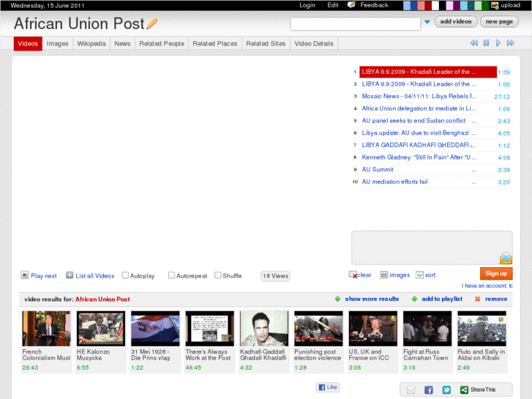The width and height of the screenshot is (532, 399).
Task: Click the upload picture icon
Action: click(495, 5)
